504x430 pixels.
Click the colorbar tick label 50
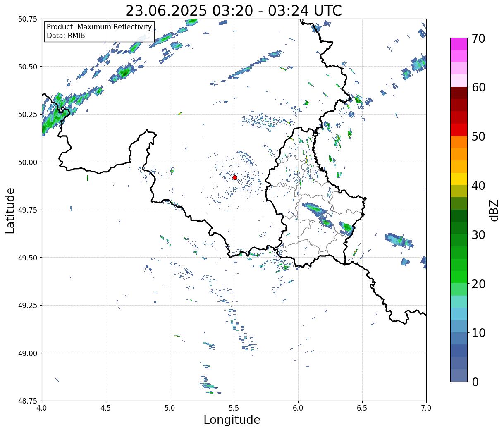tap(478, 136)
